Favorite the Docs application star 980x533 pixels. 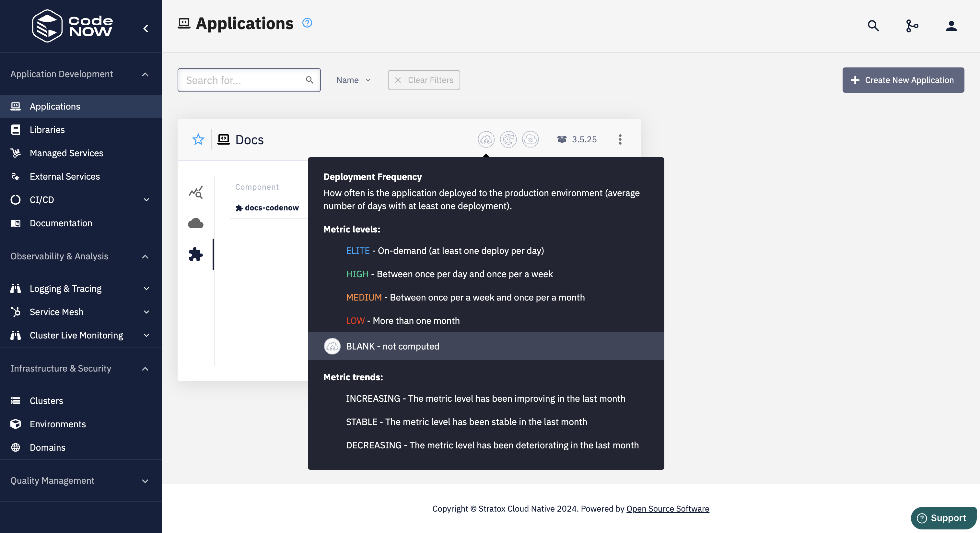[198, 139]
